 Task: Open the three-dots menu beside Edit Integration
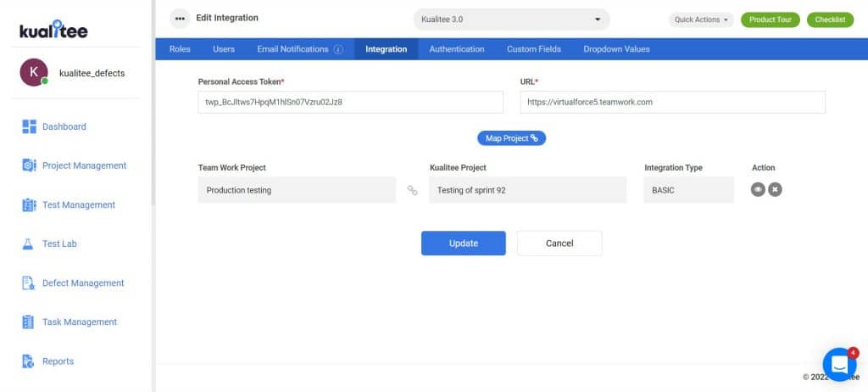click(180, 19)
